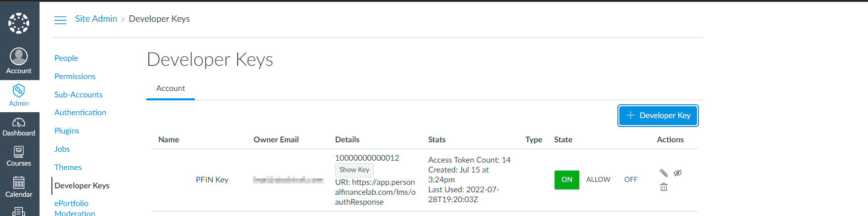Screen dimensions: 868x216
Task: Add a new Developer Key
Action: (x=658, y=116)
